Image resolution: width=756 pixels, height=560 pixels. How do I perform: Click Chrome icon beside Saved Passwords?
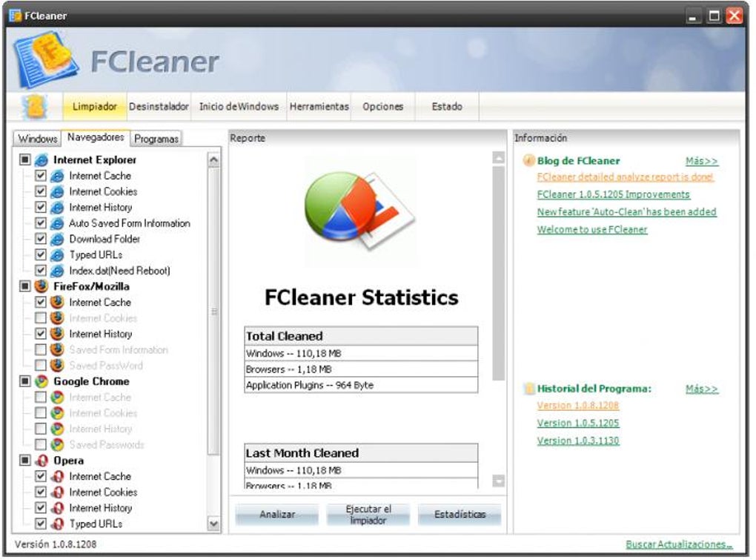coord(57,444)
